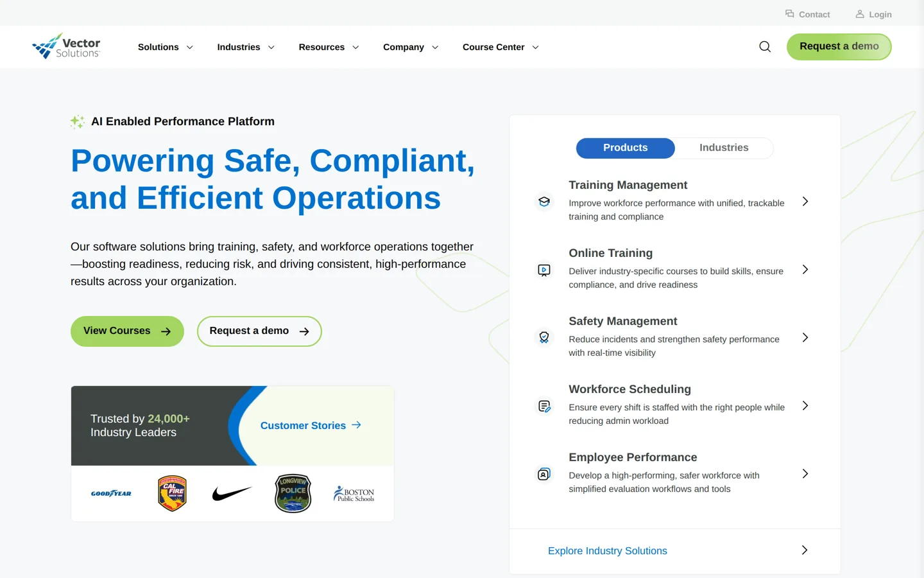Click the Login person icon
This screenshot has width=924, height=578.
click(x=860, y=13)
